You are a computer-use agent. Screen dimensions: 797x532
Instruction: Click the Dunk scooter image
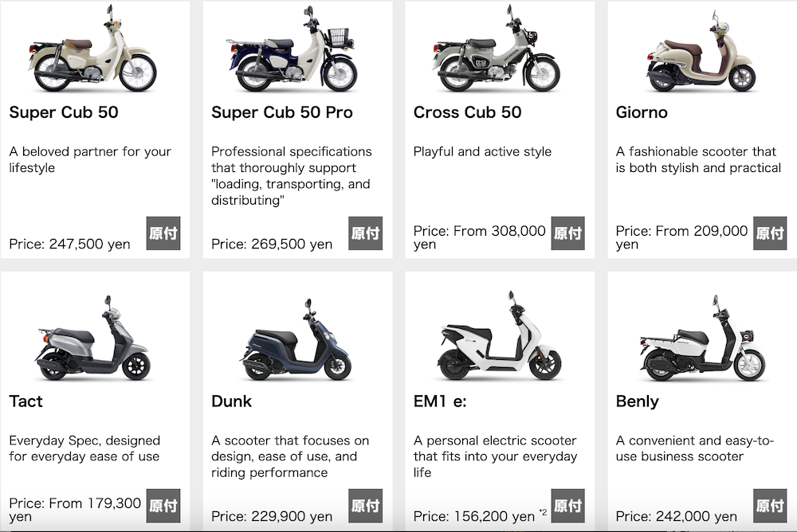pyautogui.click(x=294, y=341)
